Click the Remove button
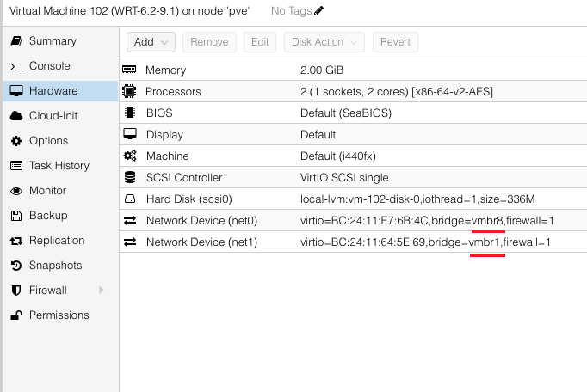The width and height of the screenshot is (587, 392). coord(209,42)
